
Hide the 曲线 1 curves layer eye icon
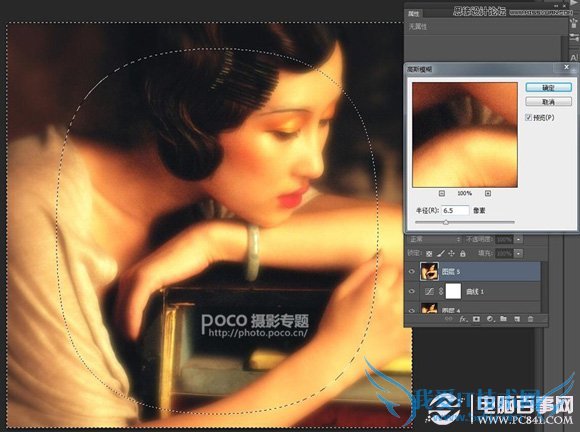(412, 291)
